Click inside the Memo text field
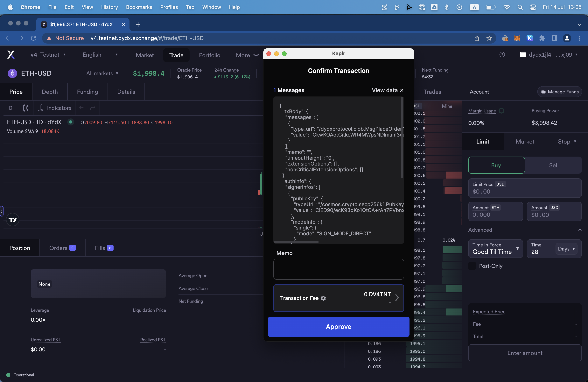This screenshot has height=382, width=588. (339, 269)
